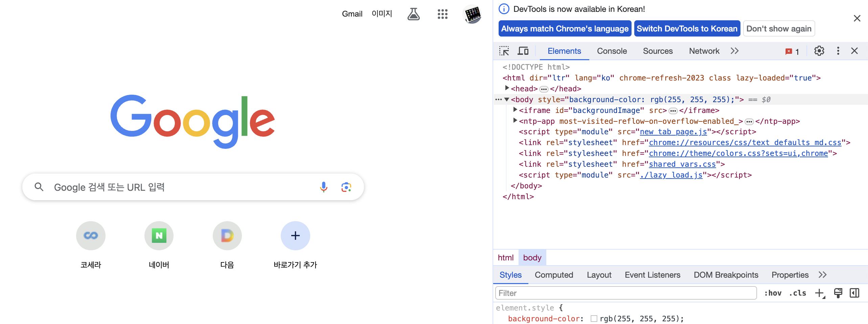
Task: Expand the ntp-app element
Action: 515,120
